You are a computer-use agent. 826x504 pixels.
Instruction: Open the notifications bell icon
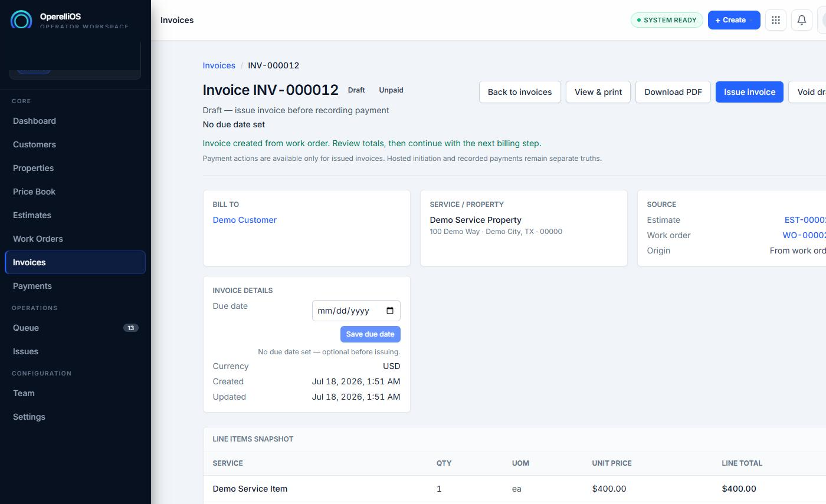point(802,20)
